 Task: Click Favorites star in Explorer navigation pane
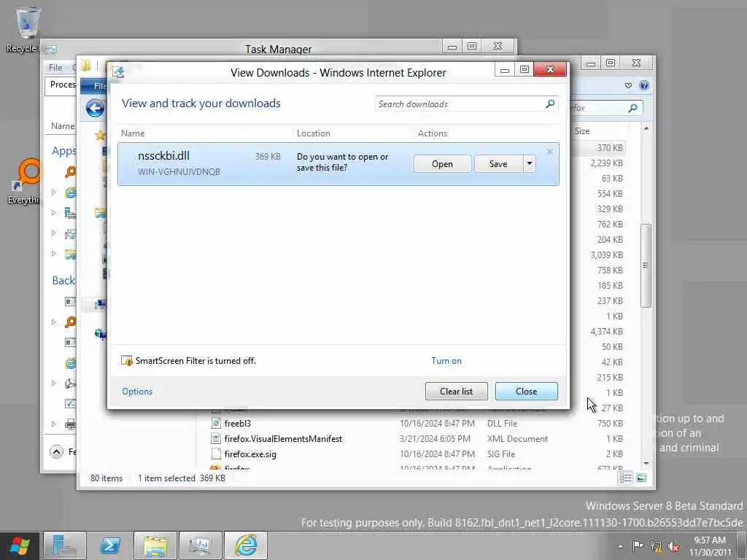tap(100, 135)
